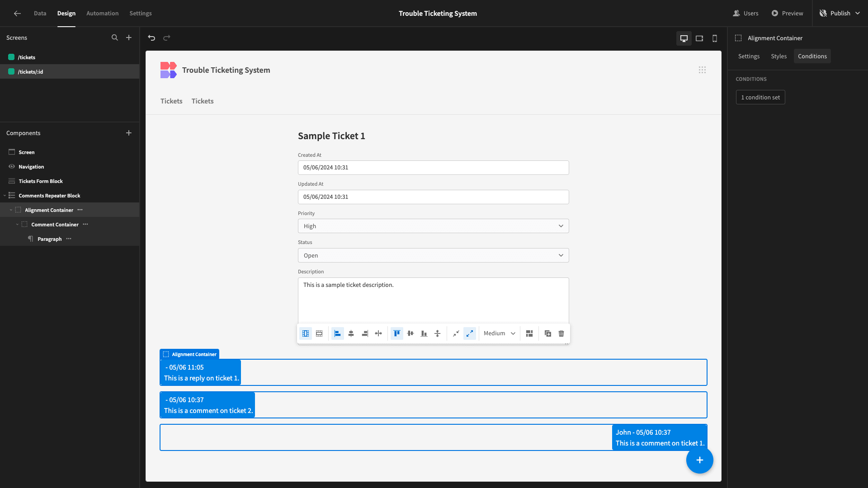Open the Status dropdown showing Open
The image size is (868, 488).
point(433,255)
